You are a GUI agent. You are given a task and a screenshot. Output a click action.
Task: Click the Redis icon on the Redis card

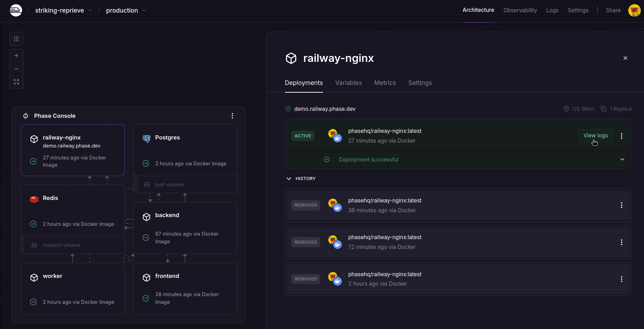pos(34,199)
